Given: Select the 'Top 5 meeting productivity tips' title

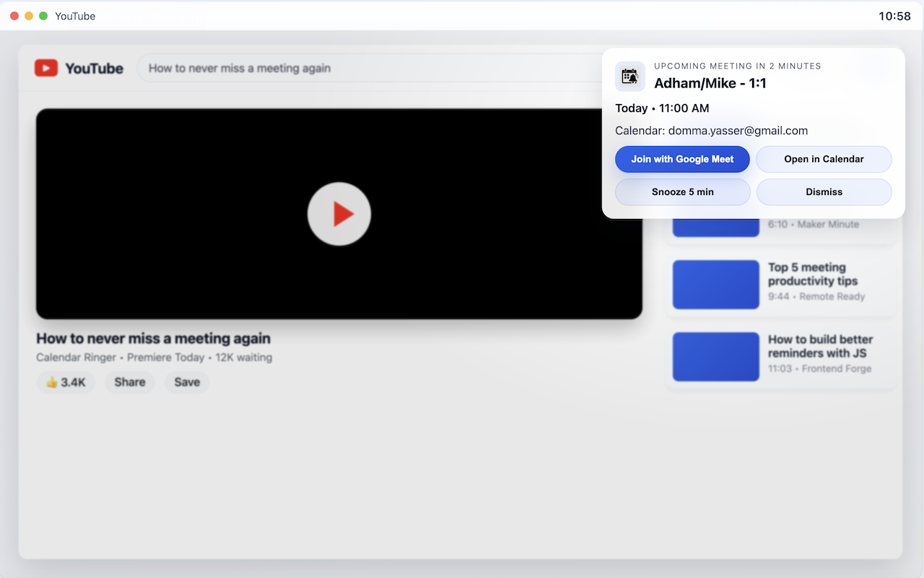Looking at the screenshot, I should pyautogui.click(x=813, y=274).
